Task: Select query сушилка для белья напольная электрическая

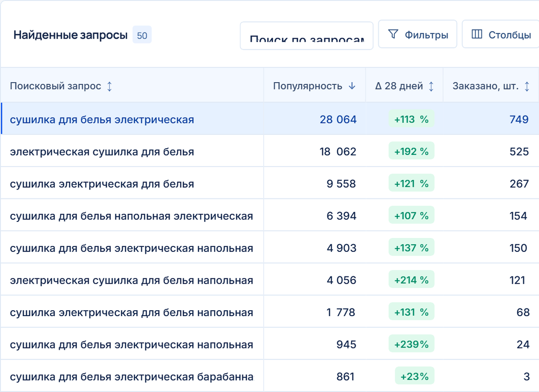Action: (132, 216)
